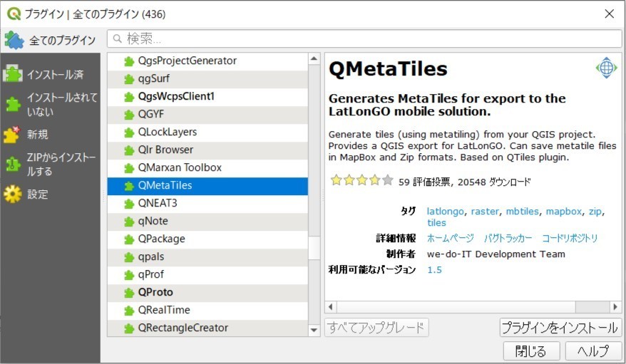Click version 1.5 link

tap(434, 270)
